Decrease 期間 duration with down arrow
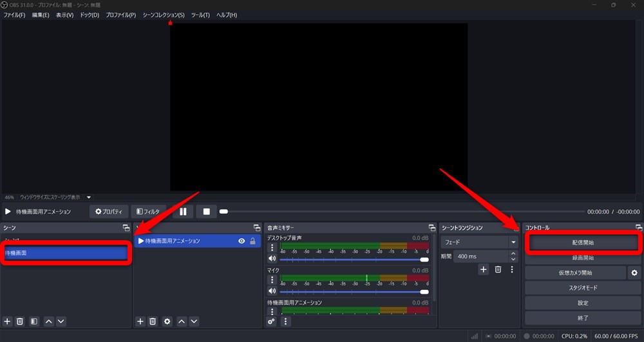644x342 pixels. [513, 259]
